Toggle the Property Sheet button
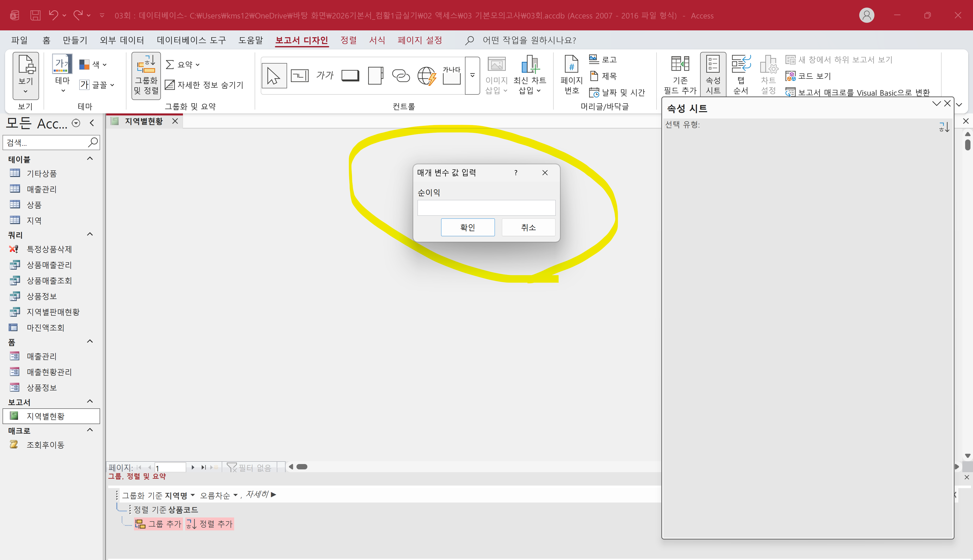 pyautogui.click(x=713, y=75)
